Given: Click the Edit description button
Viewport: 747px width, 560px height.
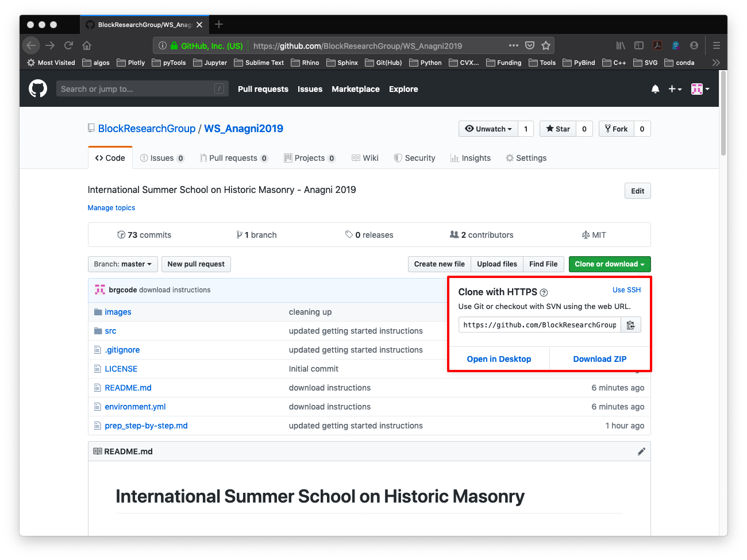Looking at the screenshot, I should click(x=638, y=191).
